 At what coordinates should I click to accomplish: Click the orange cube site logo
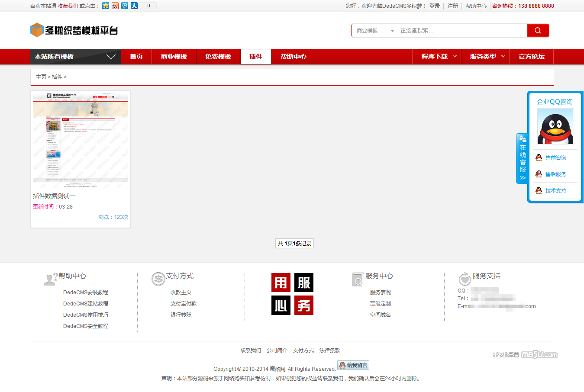coord(37,30)
